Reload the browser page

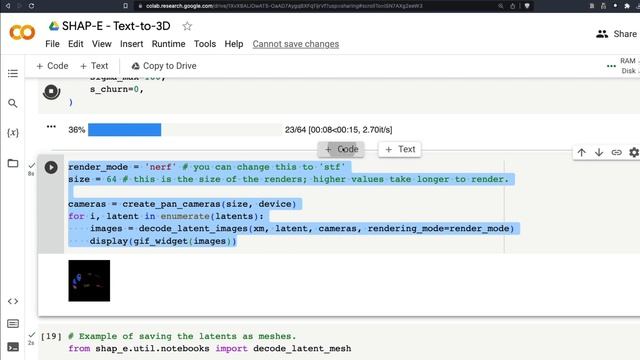[x=31, y=6]
